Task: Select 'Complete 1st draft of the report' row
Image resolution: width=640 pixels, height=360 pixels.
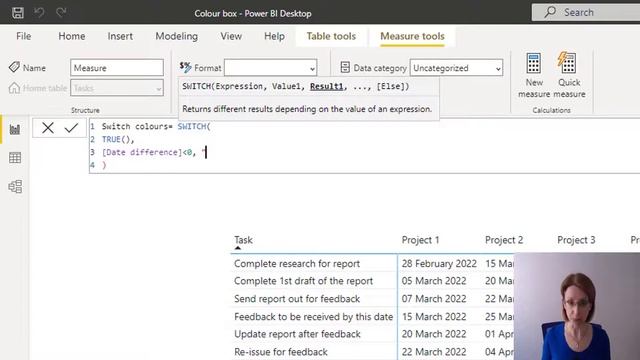Action: coord(303,281)
